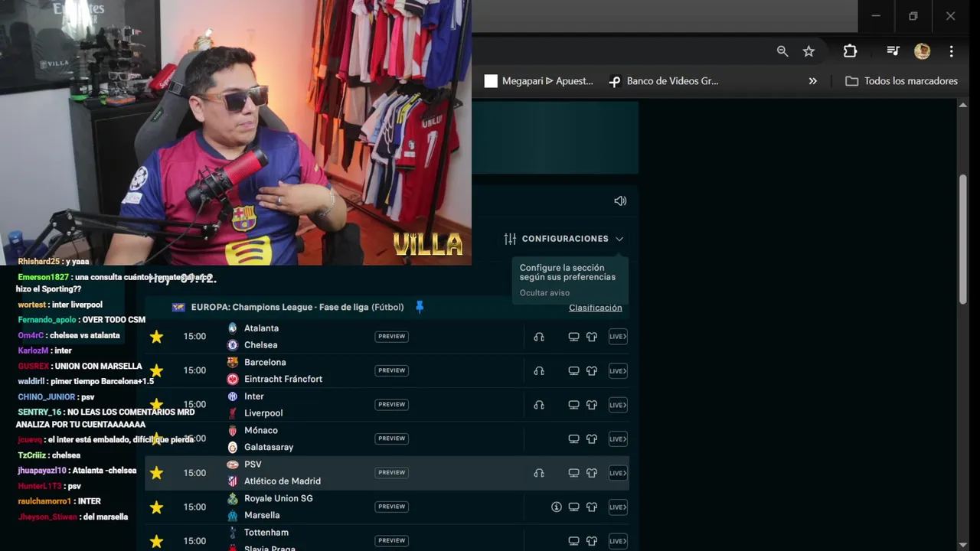The image size is (980, 551).
Task: Open TV broadcast icon for Tottenham match
Action: 573,541
